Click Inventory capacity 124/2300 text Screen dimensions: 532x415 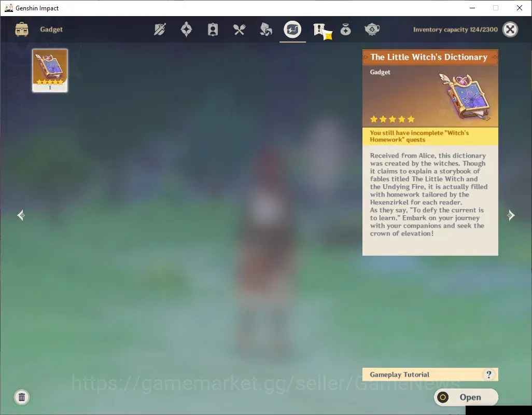(455, 30)
